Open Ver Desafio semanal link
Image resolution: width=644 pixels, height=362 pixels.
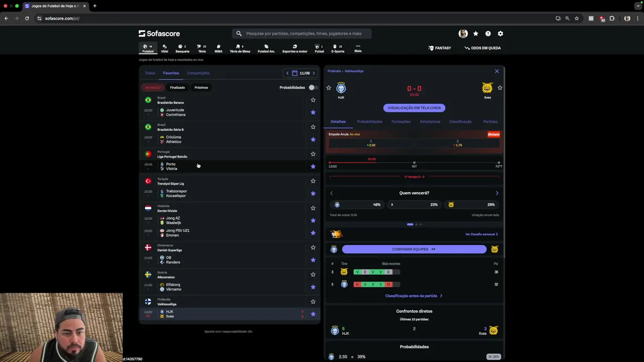point(481,234)
